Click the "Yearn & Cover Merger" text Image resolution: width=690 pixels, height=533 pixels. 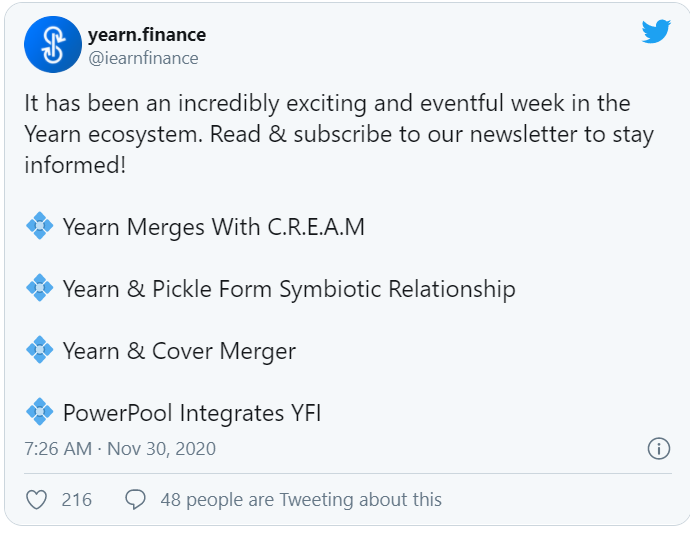pos(179,351)
